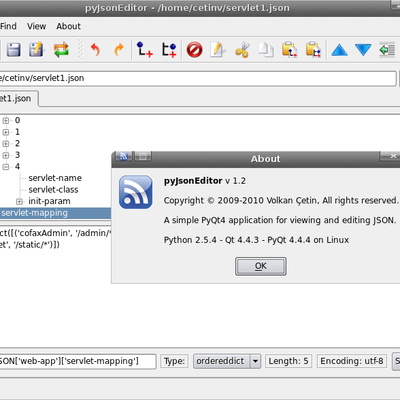This screenshot has width=400, height=400.
Task: Select the servlet-name tree item
Action: click(55, 178)
